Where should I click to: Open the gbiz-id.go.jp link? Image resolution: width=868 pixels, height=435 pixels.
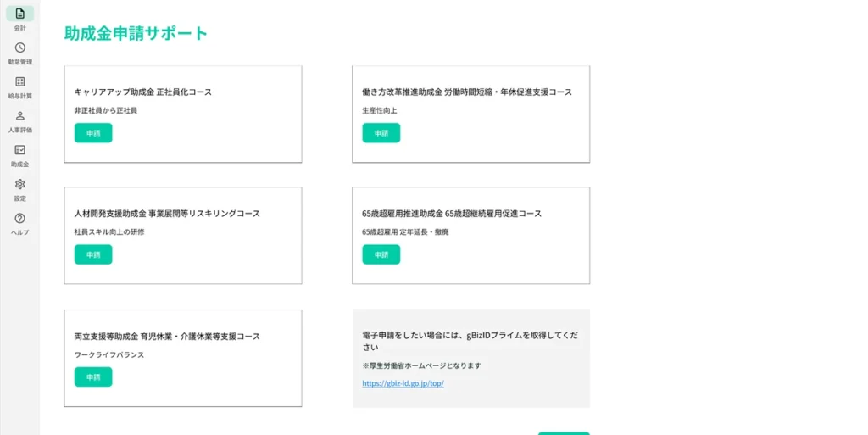pos(403,383)
